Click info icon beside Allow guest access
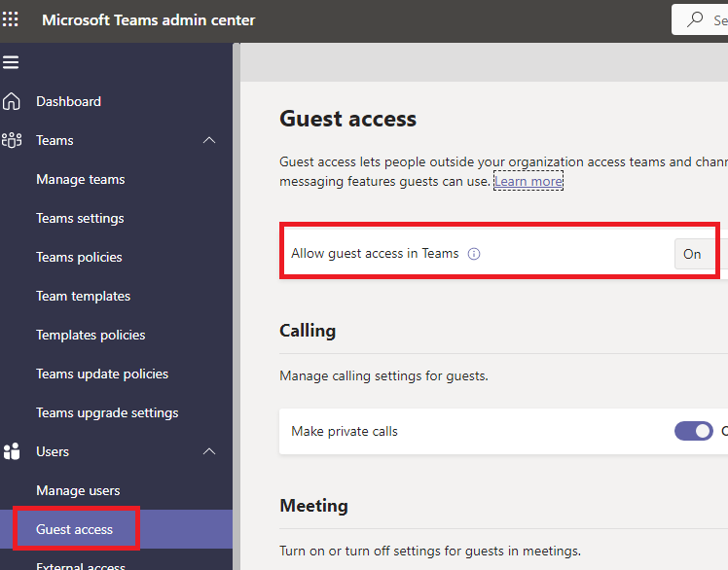This screenshot has width=728, height=570. [474, 254]
